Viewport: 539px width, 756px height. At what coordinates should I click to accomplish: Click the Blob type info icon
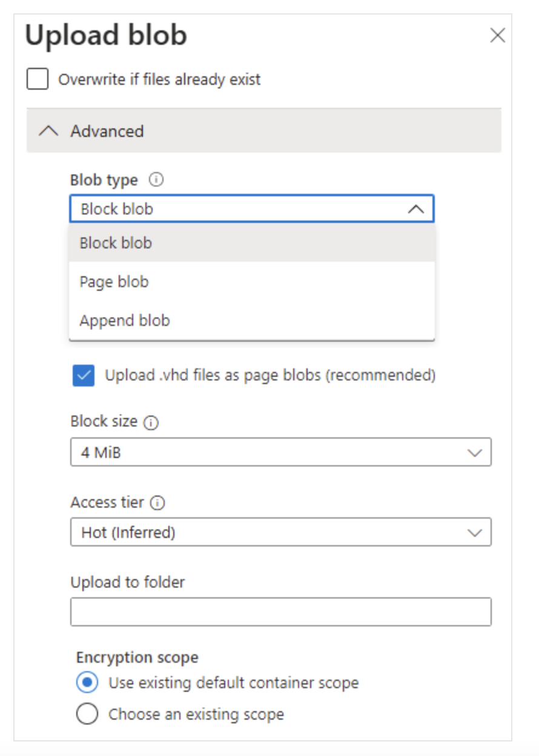pyautogui.click(x=157, y=180)
